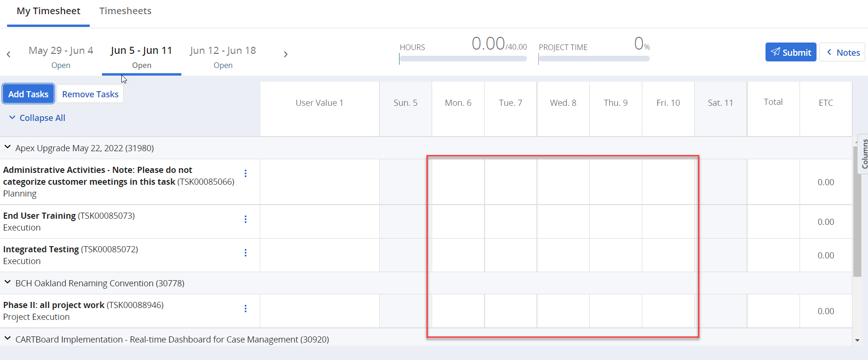
Task: Click the Project Time progress bar
Action: (x=594, y=59)
